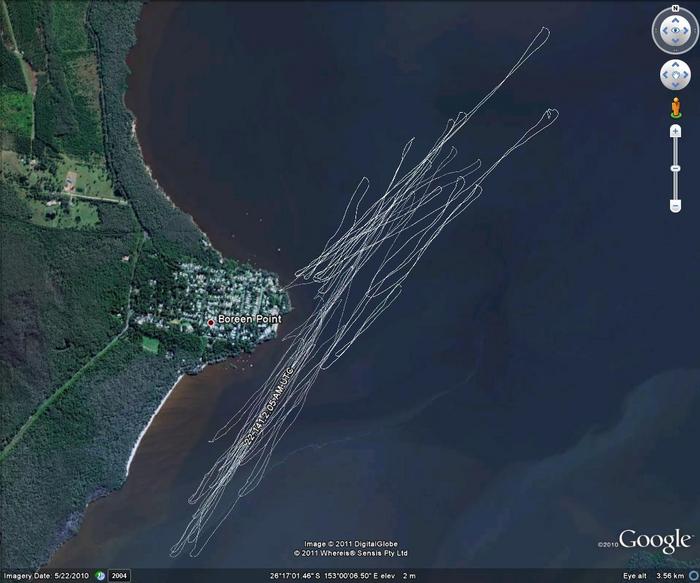Viewport: 700px width, 583px height.
Task: Click the look right arrow on the compass
Action: 687,31
